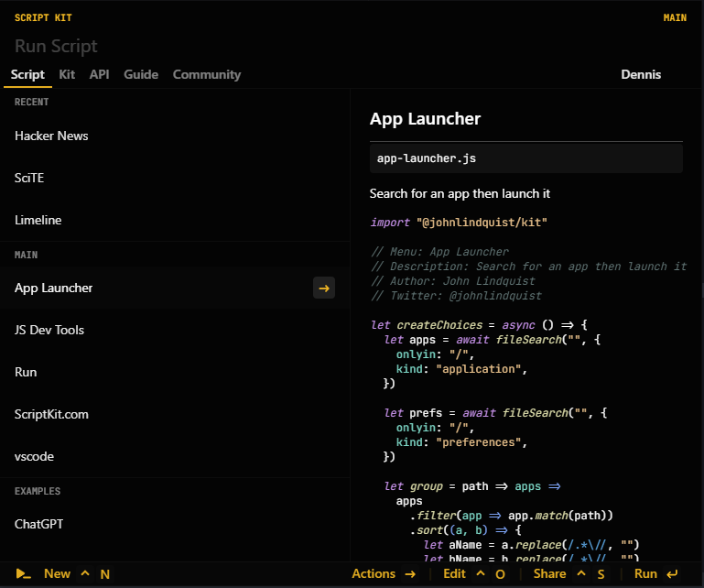Screen dimensions: 704x588
Task: Click the Script Kit logo icon in footer
Action: [x=24, y=574]
